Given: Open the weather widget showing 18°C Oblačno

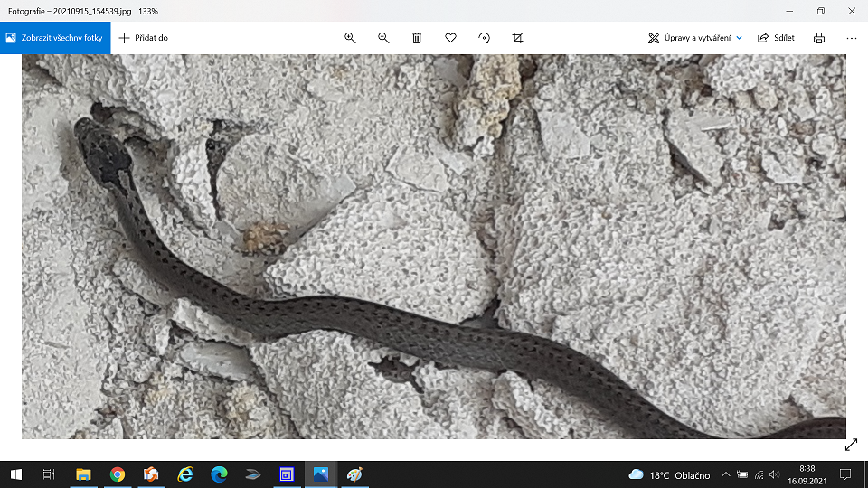Looking at the screenshot, I should (x=668, y=474).
